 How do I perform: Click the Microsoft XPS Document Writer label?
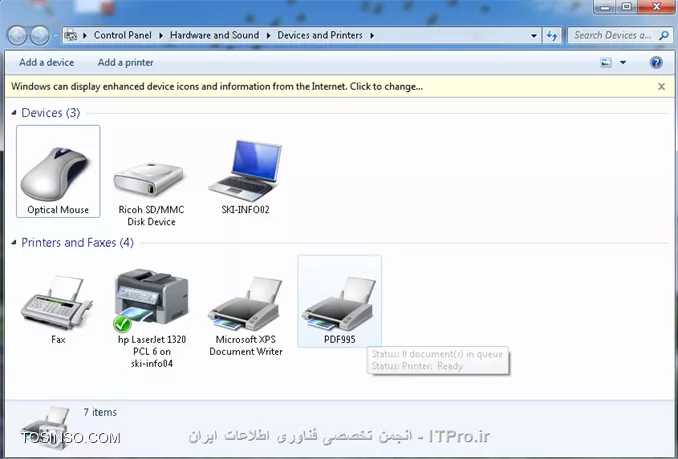[x=246, y=346]
